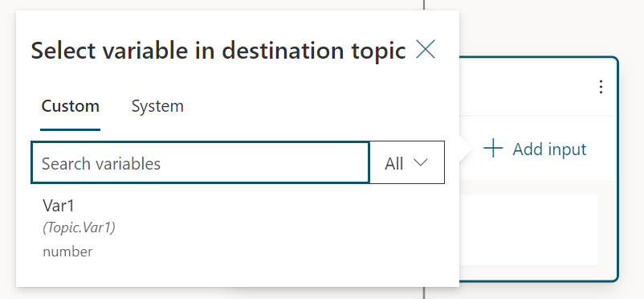Click the Add input button
This screenshot has height=299, width=644.
coord(535,149)
